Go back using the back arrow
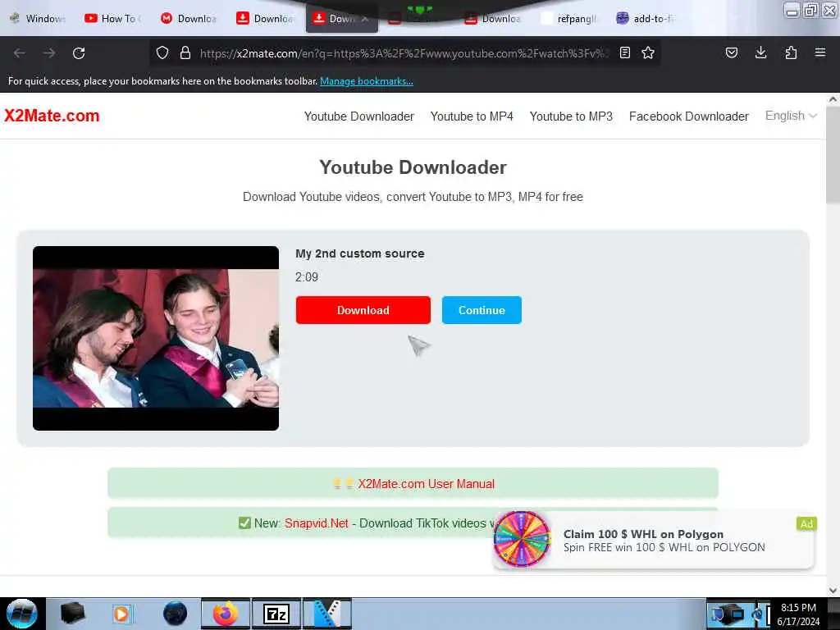The width and height of the screenshot is (840, 630). point(20,53)
